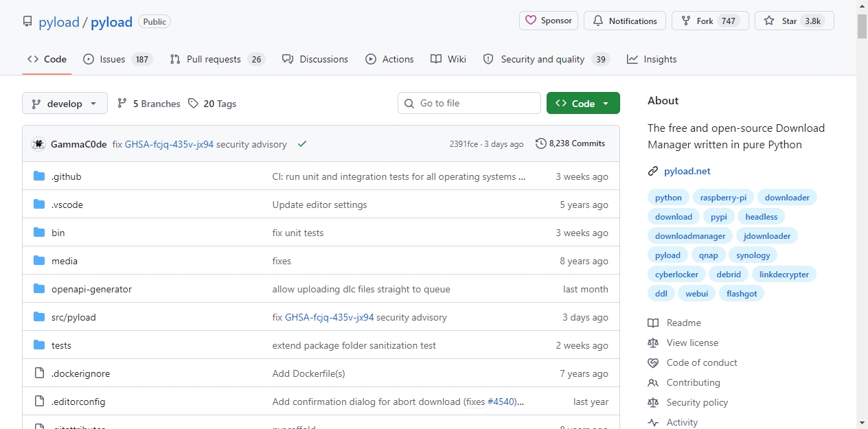This screenshot has height=429, width=868.
Task: Select the jdownloader topic tag
Action: [767, 236]
